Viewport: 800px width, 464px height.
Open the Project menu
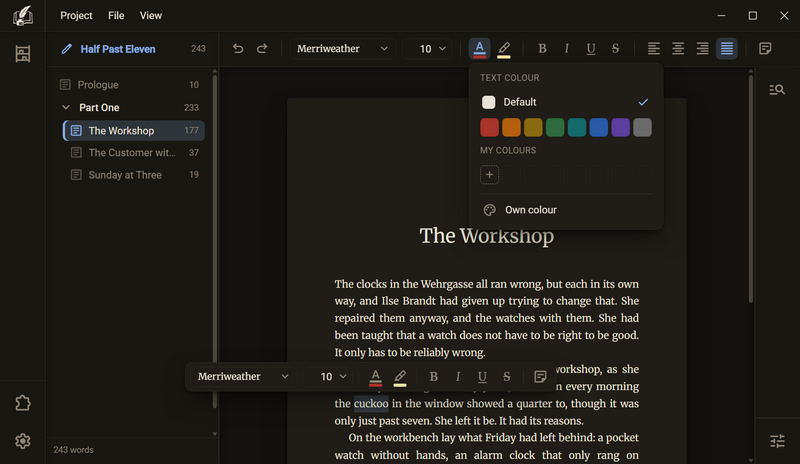pyautogui.click(x=76, y=16)
